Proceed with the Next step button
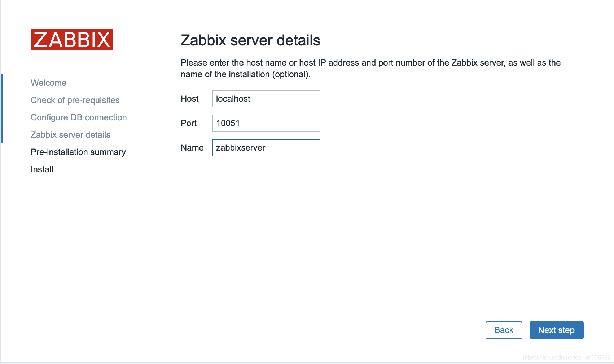The height and width of the screenshot is (364, 614). pos(557,330)
